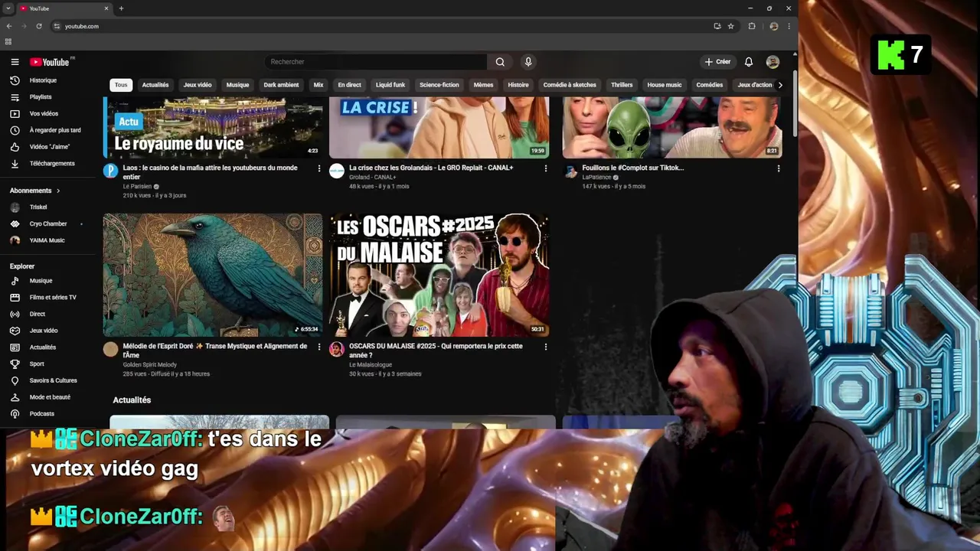The height and width of the screenshot is (551, 980).
Task: Open options for Fouillons #Complot video
Action: (779, 168)
